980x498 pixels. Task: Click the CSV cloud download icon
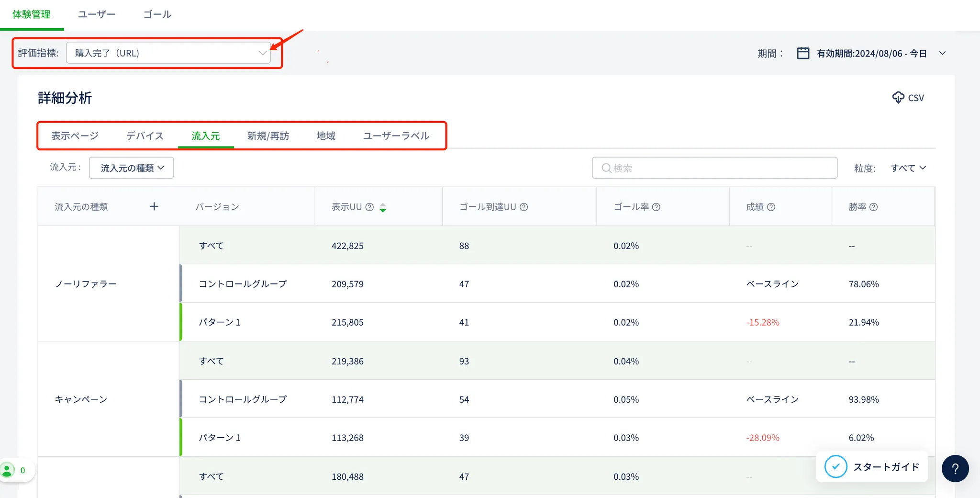pos(898,98)
